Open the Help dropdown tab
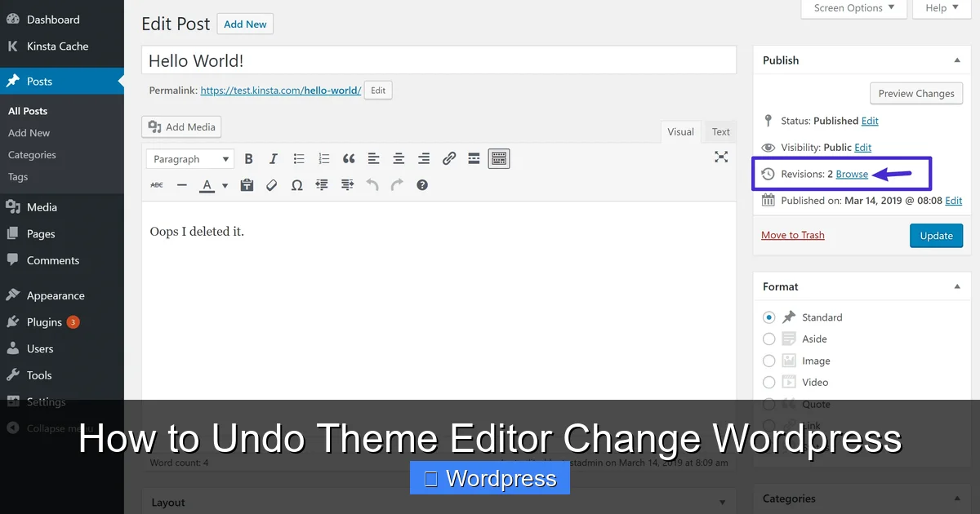 click(943, 8)
